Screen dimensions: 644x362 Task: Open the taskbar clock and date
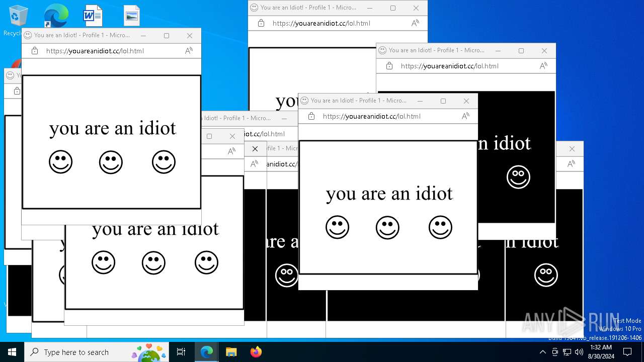pyautogui.click(x=601, y=352)
